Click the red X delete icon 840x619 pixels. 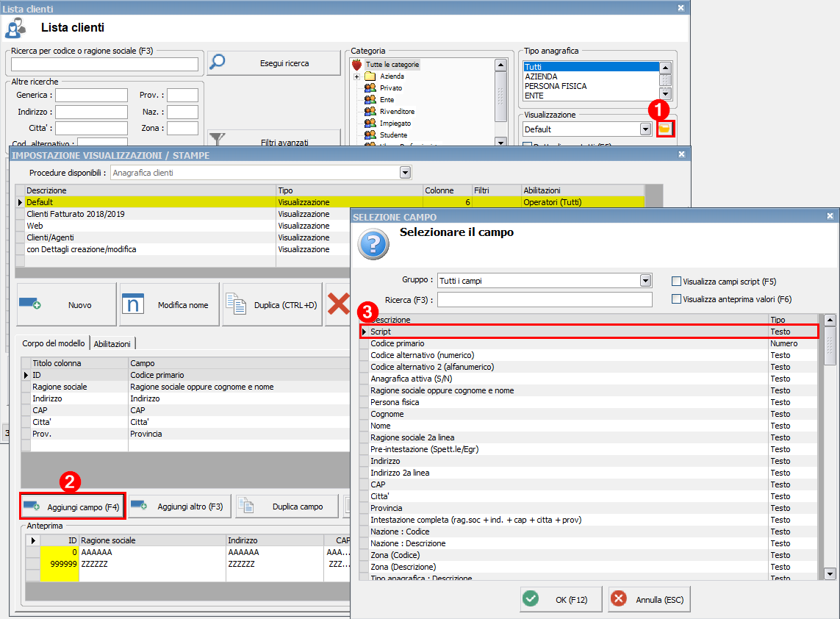339,304
